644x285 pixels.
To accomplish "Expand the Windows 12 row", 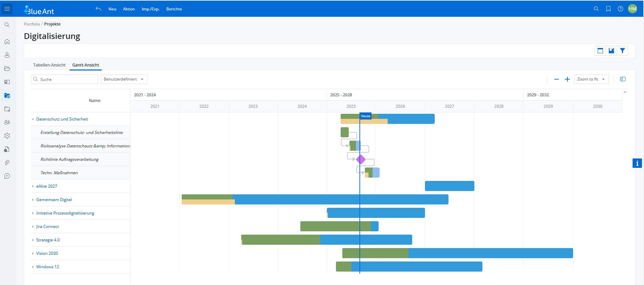I will click(33, 267).
